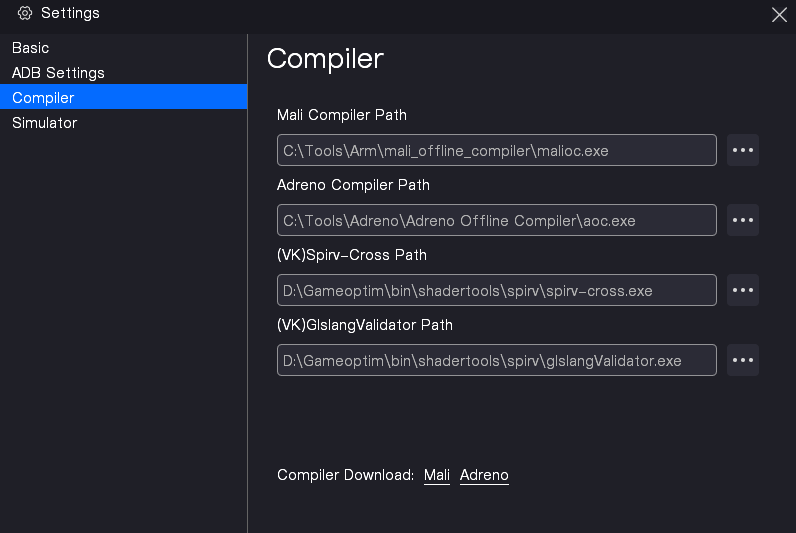Browse for the (VK)Spirv-Cross Path
Image resolution: width=796 pixels, height=533 pixels.
click(x=743, y=290)
